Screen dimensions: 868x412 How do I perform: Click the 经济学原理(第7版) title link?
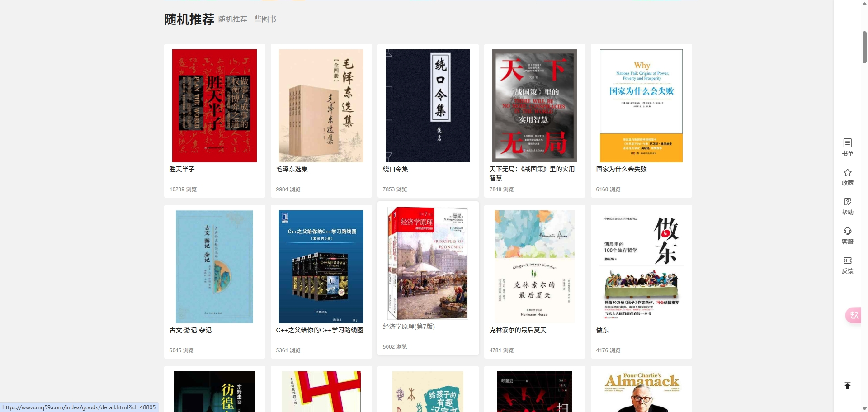pos(409,327)
